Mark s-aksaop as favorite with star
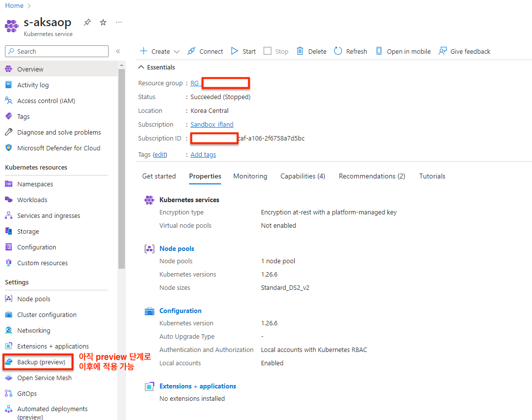 (103, 22)
